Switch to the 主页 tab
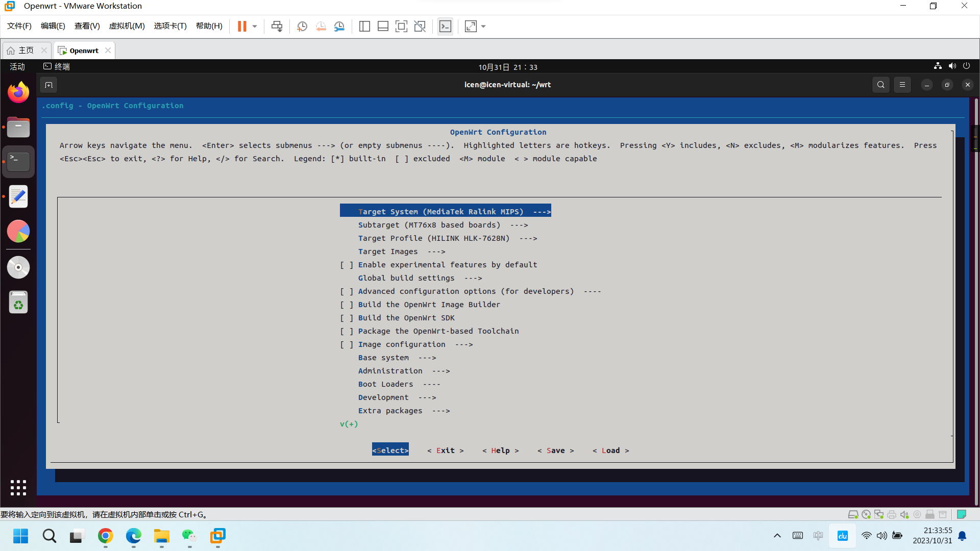Screen dimensions: 980x551 [x=26, y=51]
